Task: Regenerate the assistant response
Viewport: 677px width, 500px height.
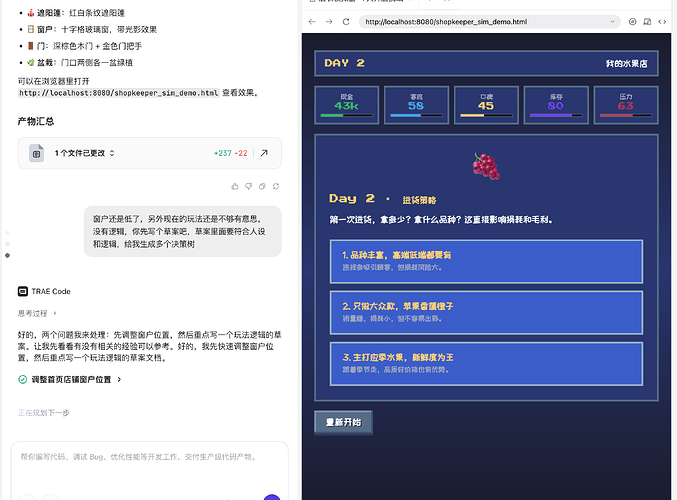Action: point(276,186)
